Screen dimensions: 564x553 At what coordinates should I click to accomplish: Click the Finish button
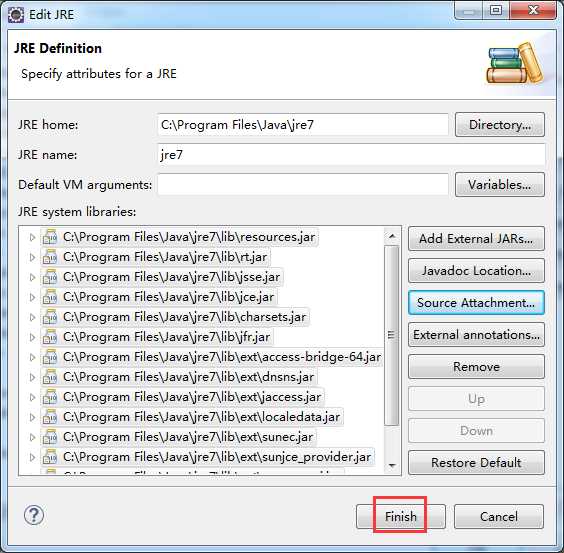pos(401,516)
